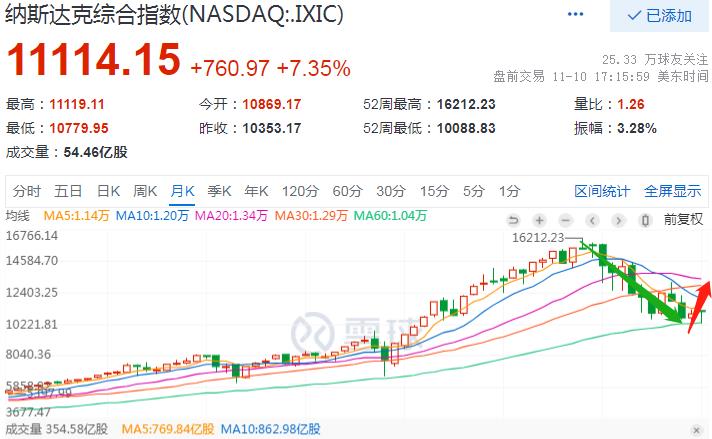The width and height of the screenshot is (712, 439).
Task: Click the 16212.23 peak marker on chart
Action: click(x=538, y=237)
